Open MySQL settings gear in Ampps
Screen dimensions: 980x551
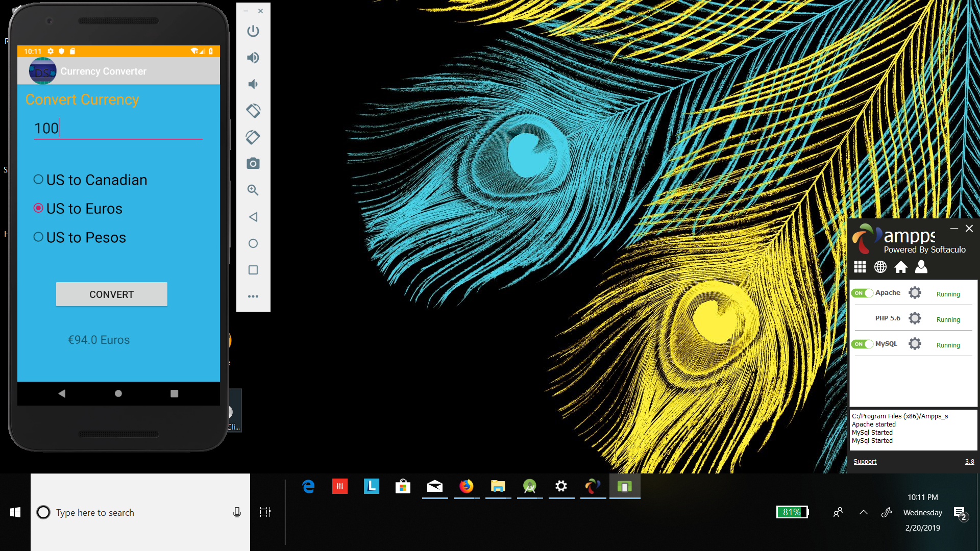tap(915, 344)
